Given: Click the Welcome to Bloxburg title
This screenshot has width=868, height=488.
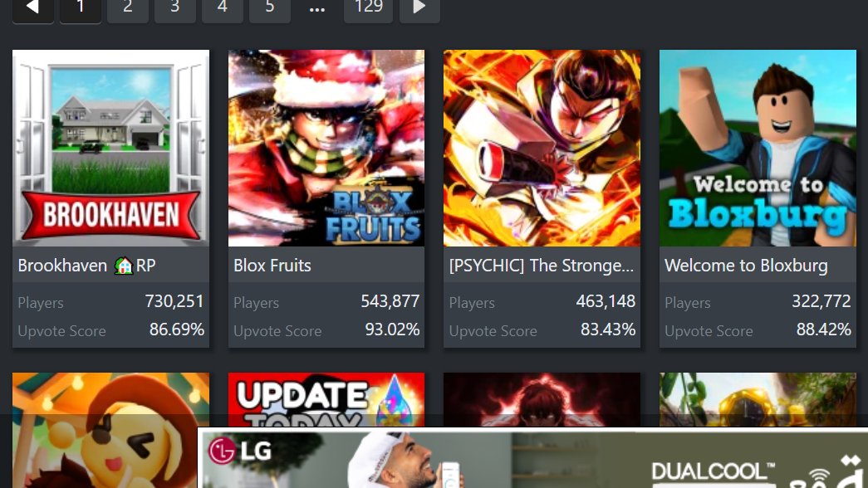Looking at the screenshot, I should (x=746, y=266).
